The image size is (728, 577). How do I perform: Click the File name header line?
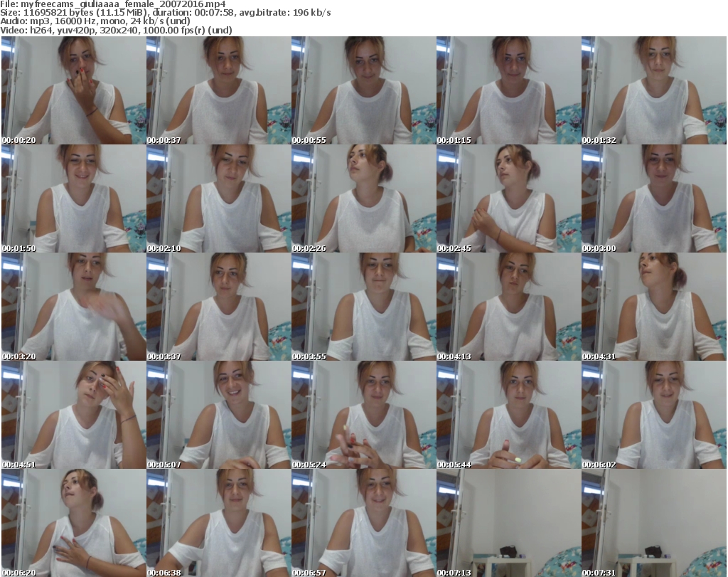tap(113, 4)
